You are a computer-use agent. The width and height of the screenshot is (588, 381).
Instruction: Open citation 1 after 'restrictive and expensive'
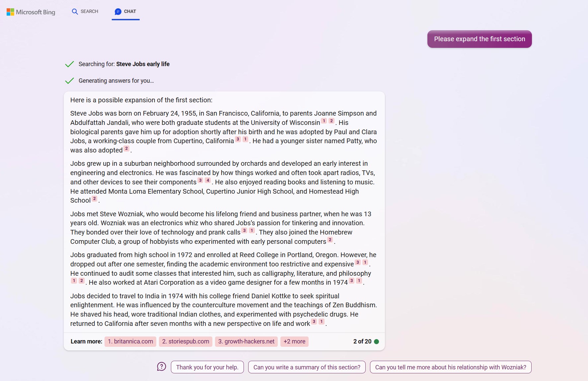[x=365, y=262]
